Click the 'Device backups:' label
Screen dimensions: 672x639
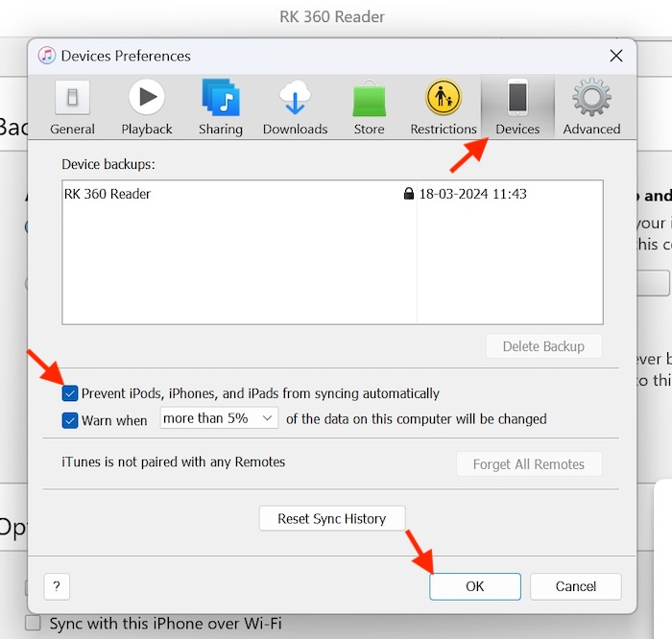click(108, 164)
